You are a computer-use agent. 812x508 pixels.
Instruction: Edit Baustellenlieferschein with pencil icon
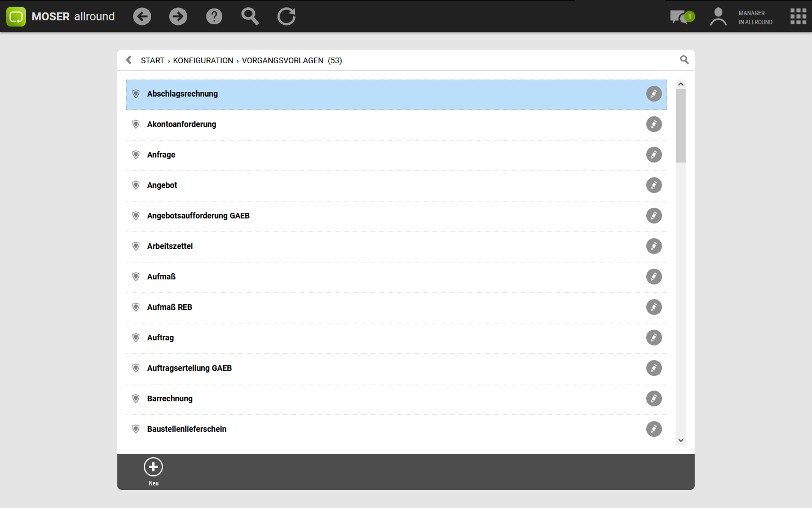(654, 429)
